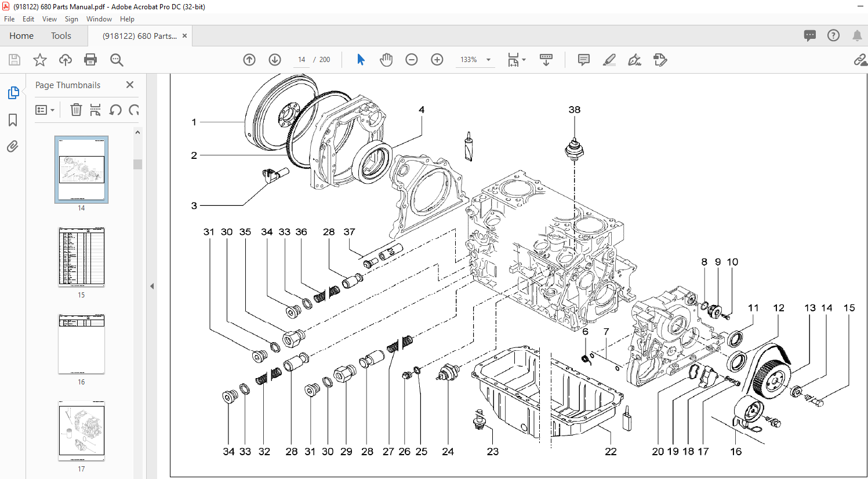Open the Sign document tool
This screenshot has width=868, height=479.
point(635,60)
